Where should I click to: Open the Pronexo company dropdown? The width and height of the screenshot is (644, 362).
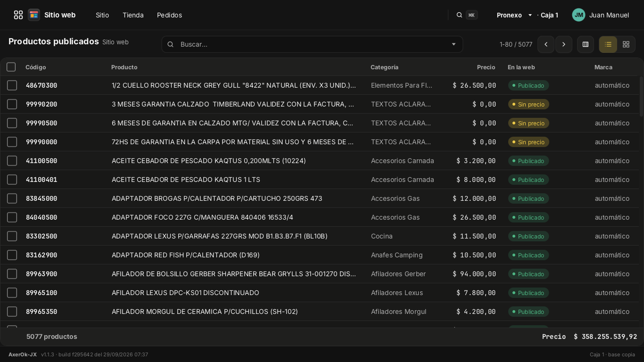pos(514,15)
